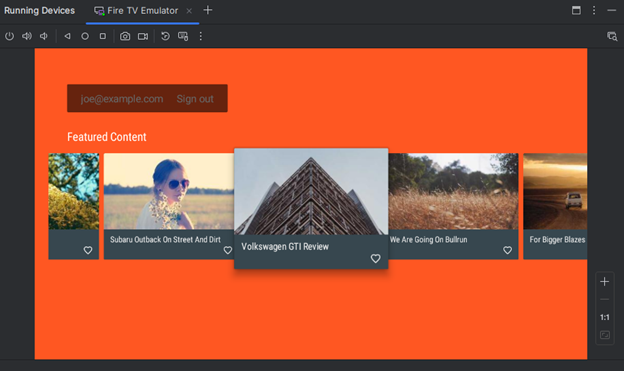Screen dimensions: 624x371
Task: Click Subaru Outback On Street And Dirt title
Action: click(165, 239)
